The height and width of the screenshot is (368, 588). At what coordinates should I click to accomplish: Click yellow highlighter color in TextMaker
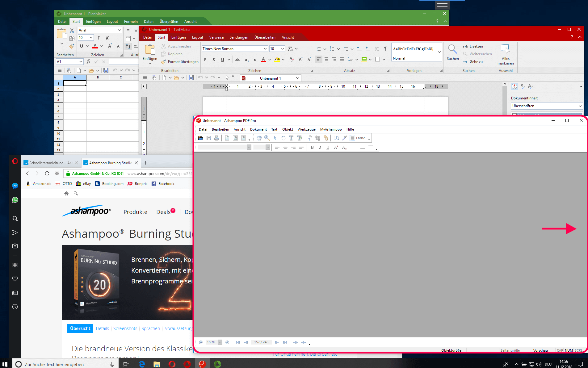[277, 60]
